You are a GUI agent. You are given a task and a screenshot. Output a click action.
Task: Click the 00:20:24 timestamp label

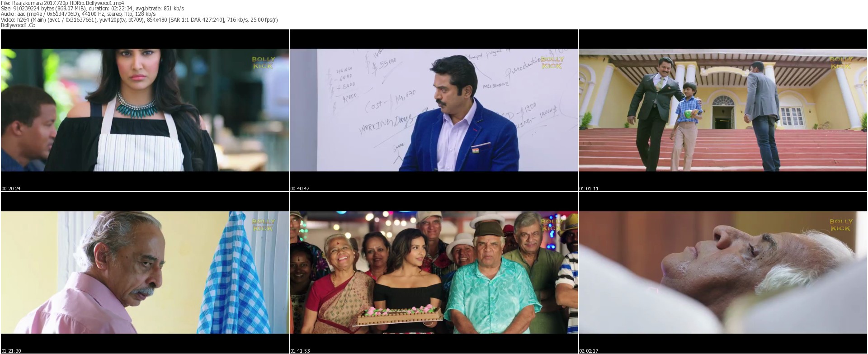tap(11, 189)
